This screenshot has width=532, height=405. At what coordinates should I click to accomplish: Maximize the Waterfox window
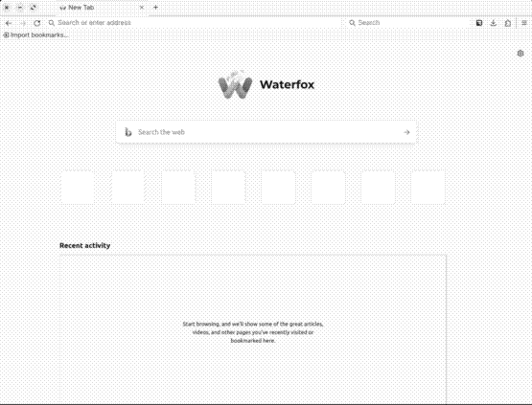[33, 7]
